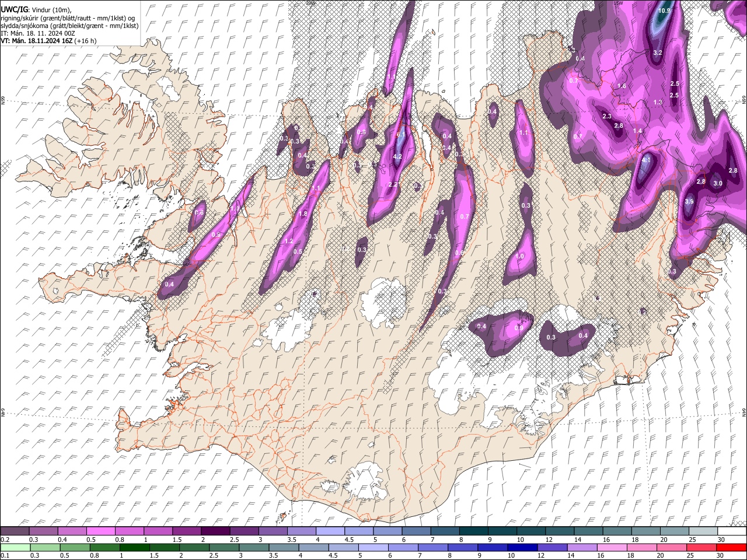This screenshot has height=560, width=747.
Task: Click the '0.2' label on the snow scale
Action: (x=5, y=539)
